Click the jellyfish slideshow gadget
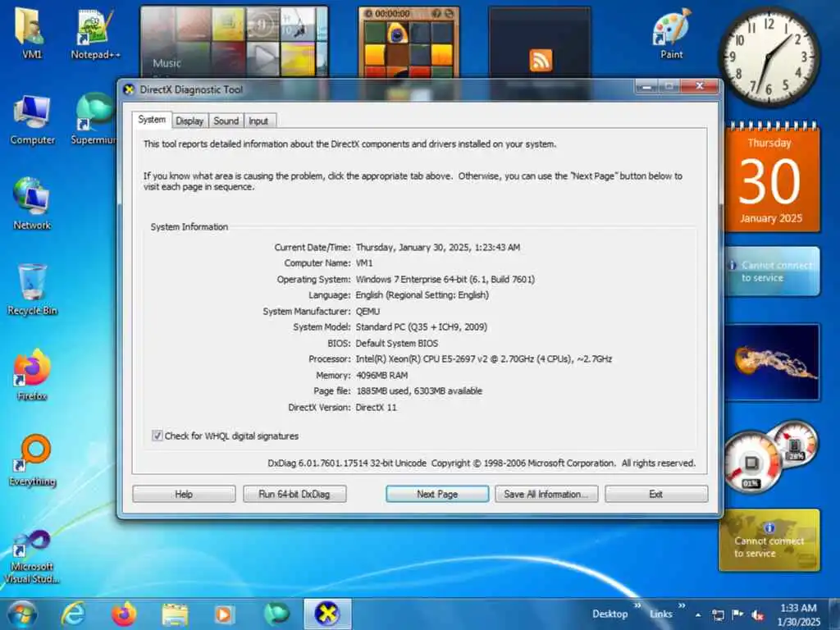 [x=772, y=362]
